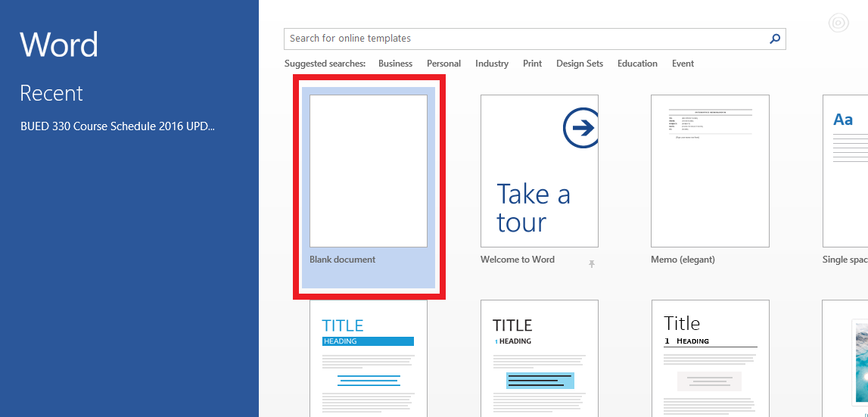Select the Personal suggested search
The height and width of the screenshot is (417, 868).
point(443,64)
